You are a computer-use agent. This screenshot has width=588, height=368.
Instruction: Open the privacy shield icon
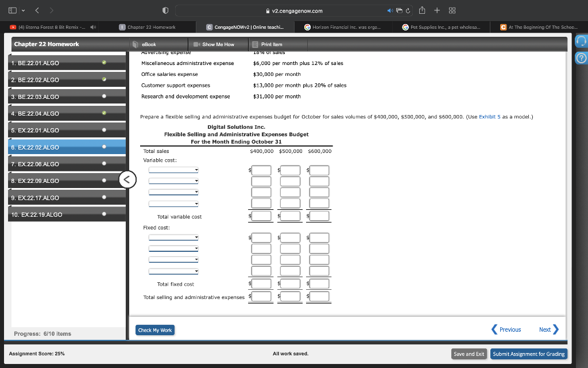165,10
